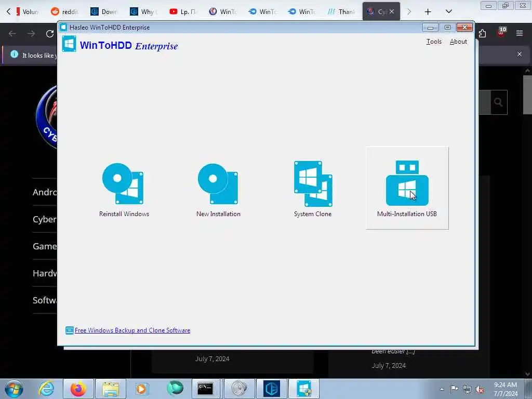The image size is (532, 399).
Task: Launch Internet Explorer from the taskbar
Action: [x=46, y=389]
